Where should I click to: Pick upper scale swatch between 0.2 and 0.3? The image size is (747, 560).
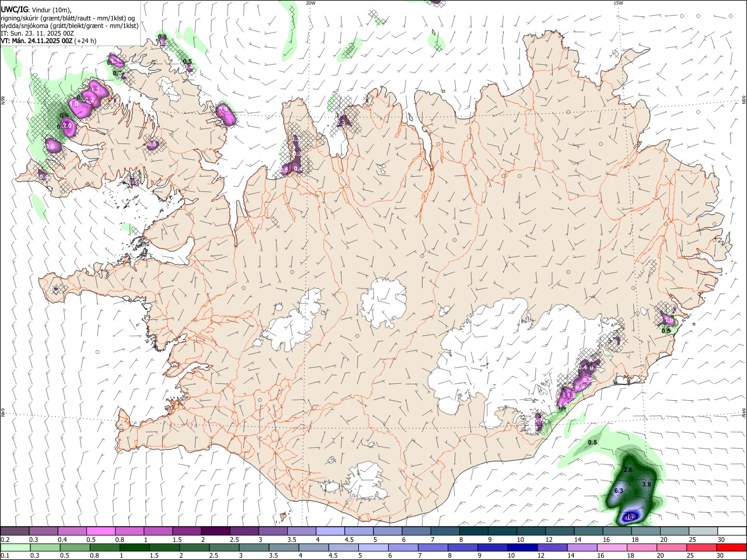pyautogui.click(x=15, y=531)
